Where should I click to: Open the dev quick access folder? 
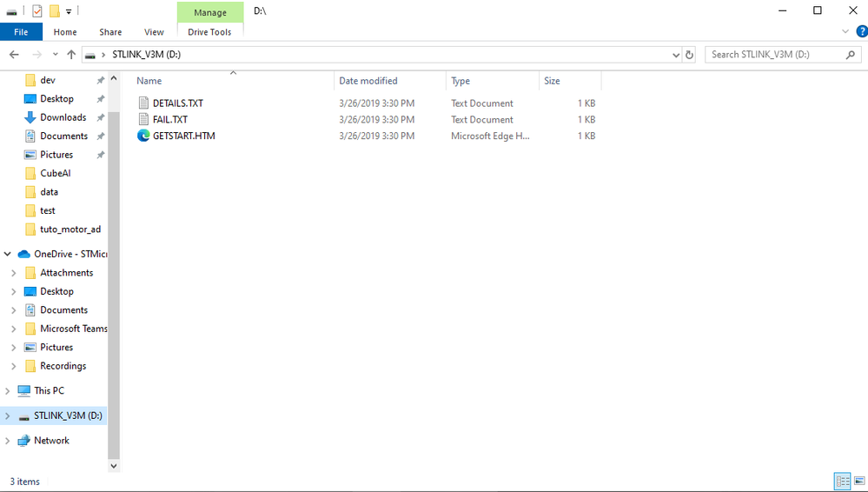click(48, 80)
